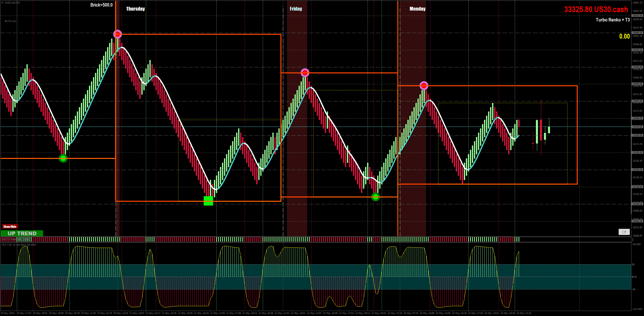Image resolution: width=644 pixels, height=316 pixels.
Task: Click the 33650.00 price scale tag
Action: pos(637,16)
